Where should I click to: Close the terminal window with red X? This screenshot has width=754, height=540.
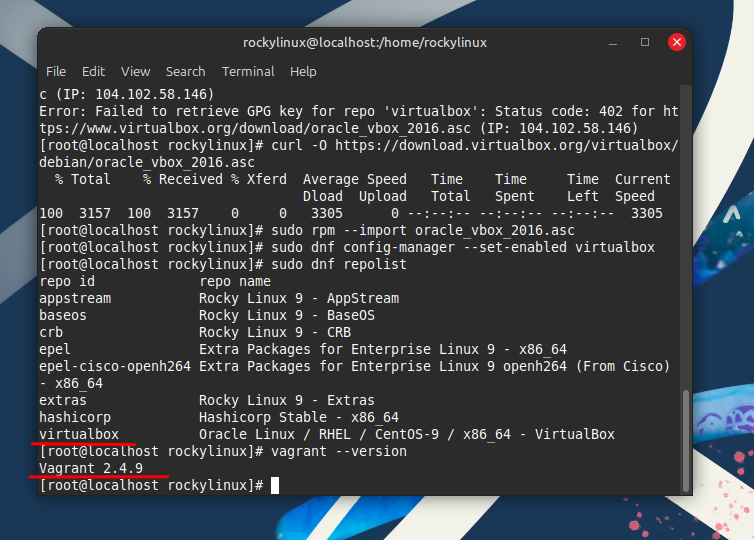coord(677,42)
